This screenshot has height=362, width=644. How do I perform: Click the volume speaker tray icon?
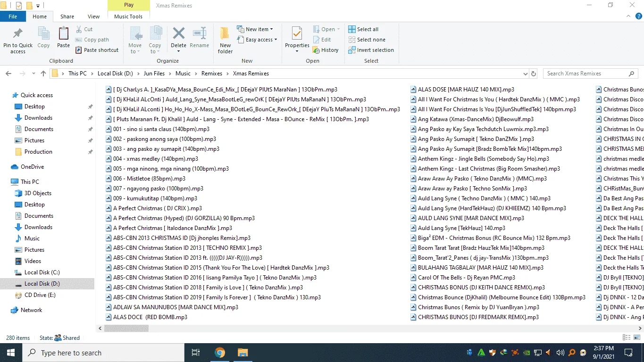(560, 353)
